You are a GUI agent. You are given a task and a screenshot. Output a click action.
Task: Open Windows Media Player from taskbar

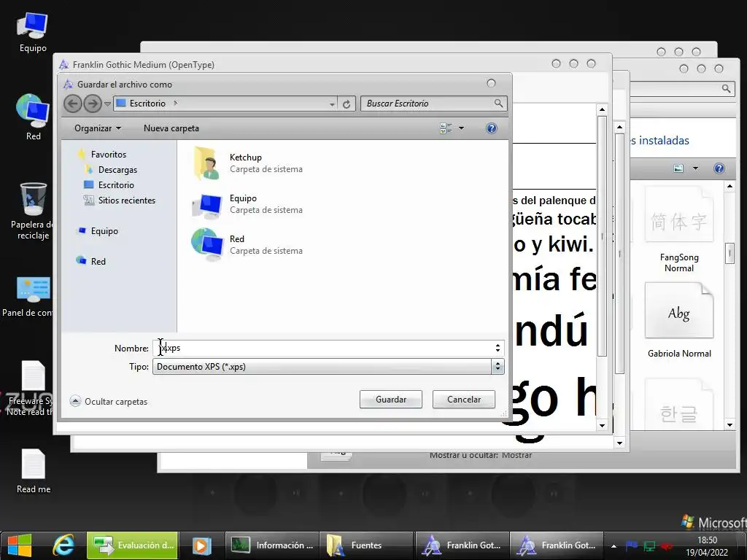[x=201, y=545]
